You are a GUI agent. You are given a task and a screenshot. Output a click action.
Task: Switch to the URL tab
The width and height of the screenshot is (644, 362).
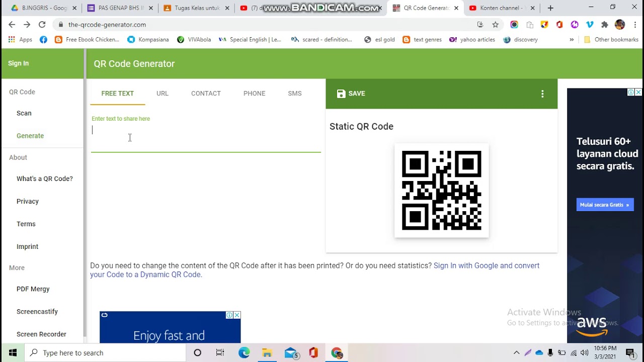(163, 94)
